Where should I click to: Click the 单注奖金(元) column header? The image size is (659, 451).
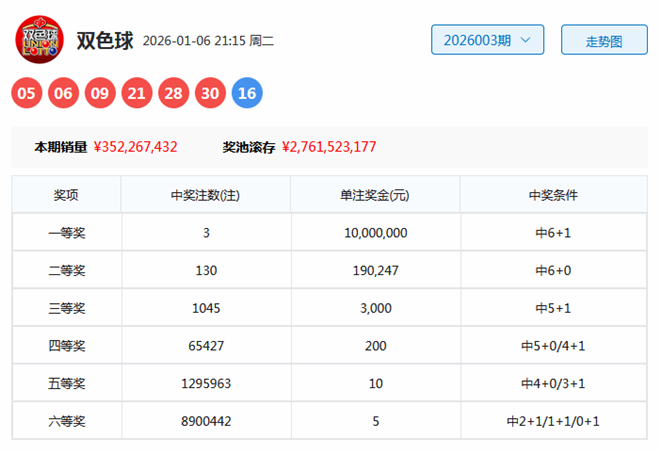coord(375,195)
